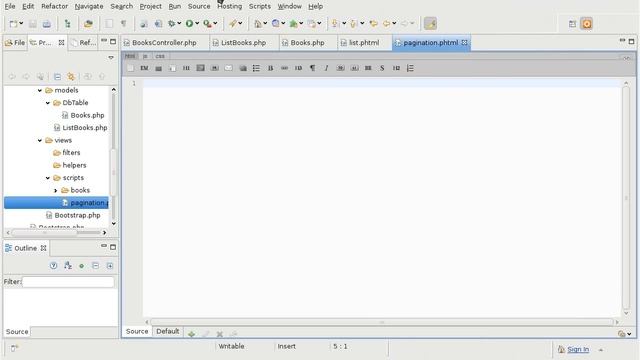Switch to list.phtml editor tab
640x360 pixels.
pyautogui.click(x=364, y=43)
